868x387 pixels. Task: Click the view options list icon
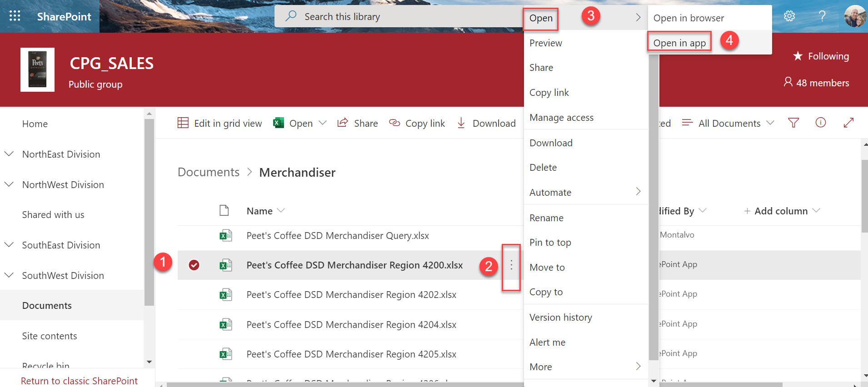coord(687,123)
